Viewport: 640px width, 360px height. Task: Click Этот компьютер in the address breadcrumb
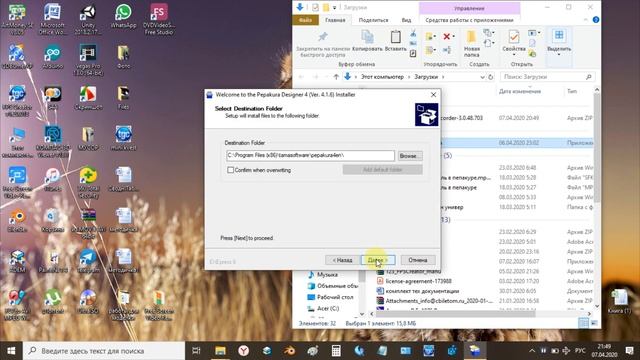click(x=382, y=77)
